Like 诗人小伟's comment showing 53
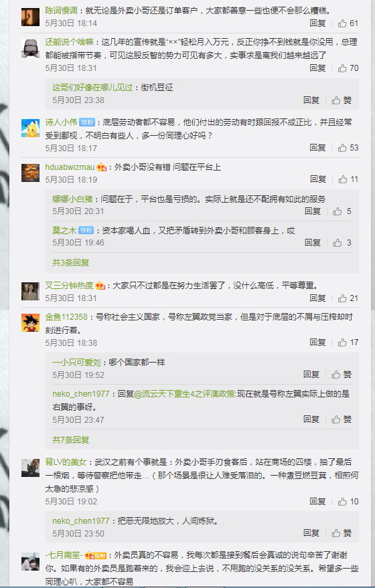 (x=348, y=148)
